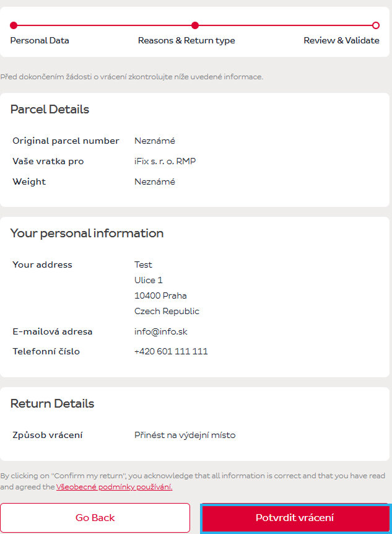Click the Ulice 1 street line

tap(149, 280)
